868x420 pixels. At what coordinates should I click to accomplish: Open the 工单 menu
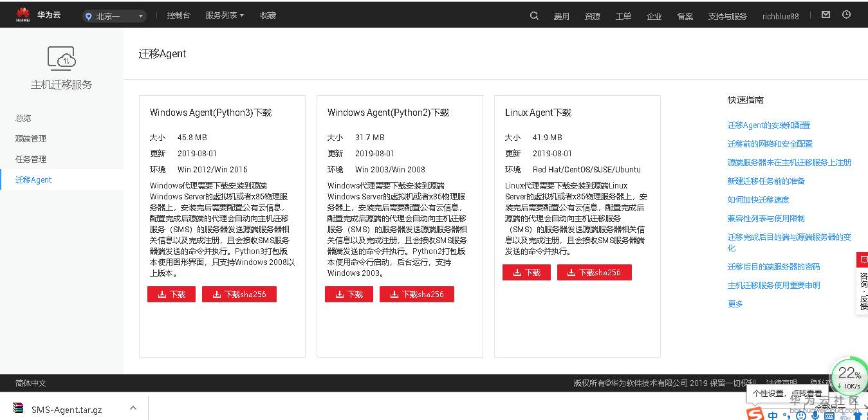[x=623, y=16]
